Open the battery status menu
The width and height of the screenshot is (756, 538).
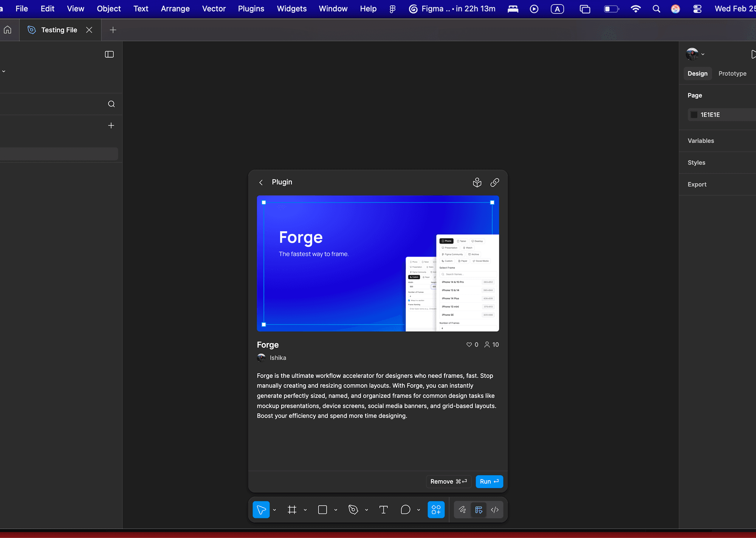tap(611, 9)
